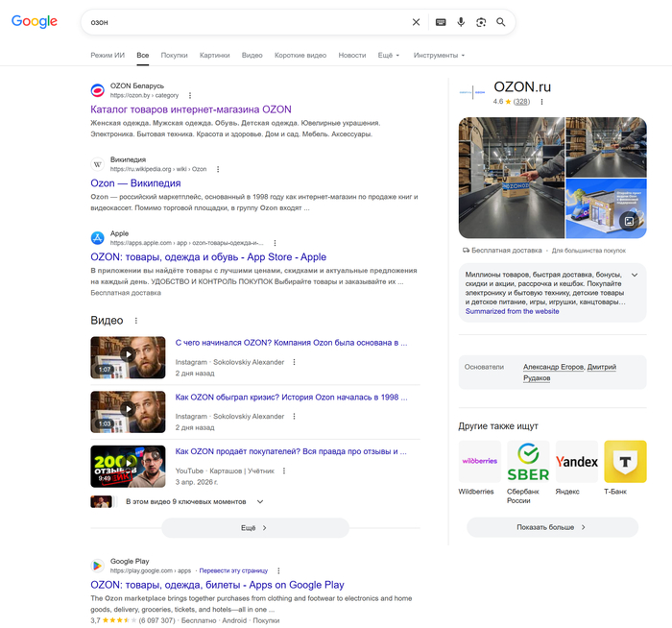Click the key moments small video thumbnail
This screenshot has height=628, width=672.
[102, 501]
